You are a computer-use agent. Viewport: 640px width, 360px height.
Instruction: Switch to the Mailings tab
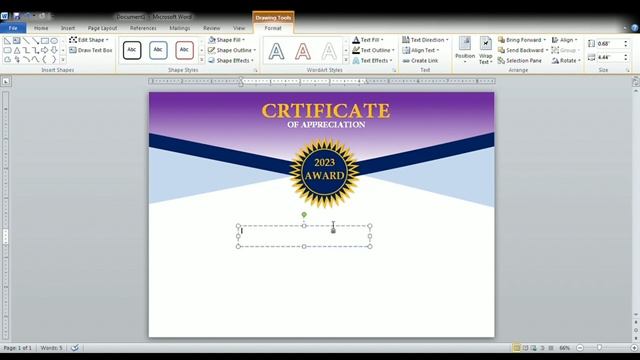(180, 28)
